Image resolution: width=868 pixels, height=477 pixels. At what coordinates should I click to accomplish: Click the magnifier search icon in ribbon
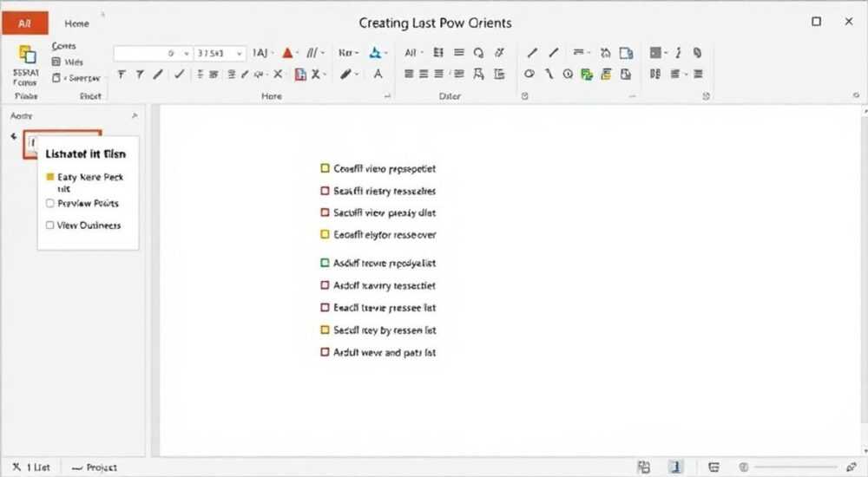point(478,53)
